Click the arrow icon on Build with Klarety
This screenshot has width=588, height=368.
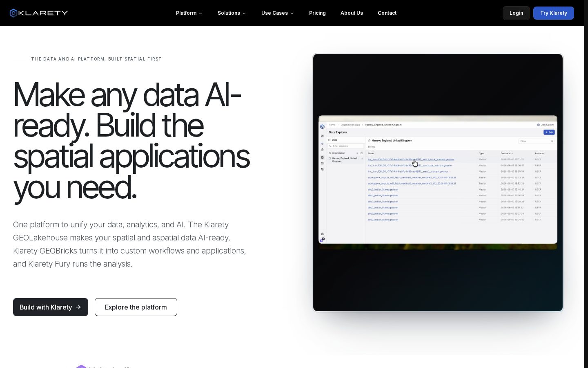[78, 307]
